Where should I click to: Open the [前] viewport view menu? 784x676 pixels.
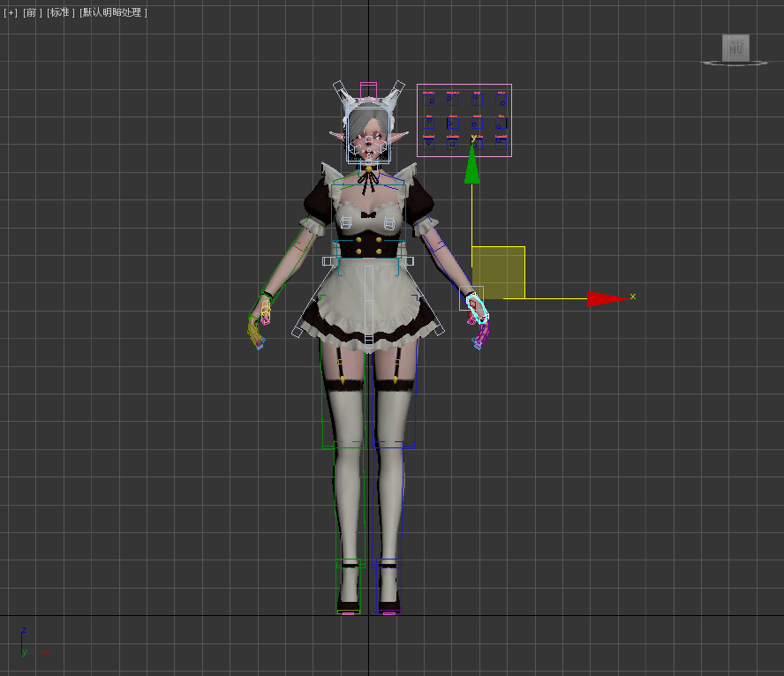pos(32,12)
